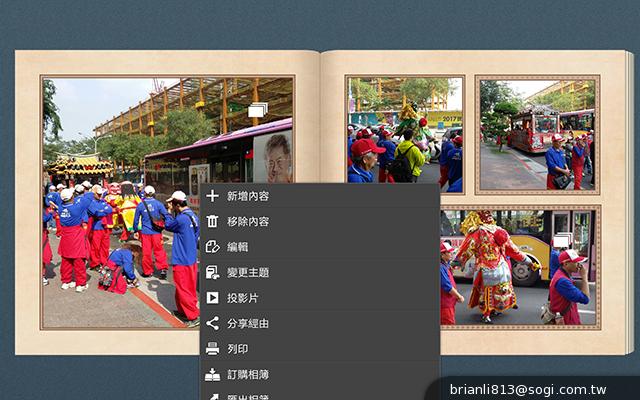Viewport: 640px width, 400px height.
Task: Select the 匯出相簿 entry at the menu bottom
Action: click(x=248, y=396)
